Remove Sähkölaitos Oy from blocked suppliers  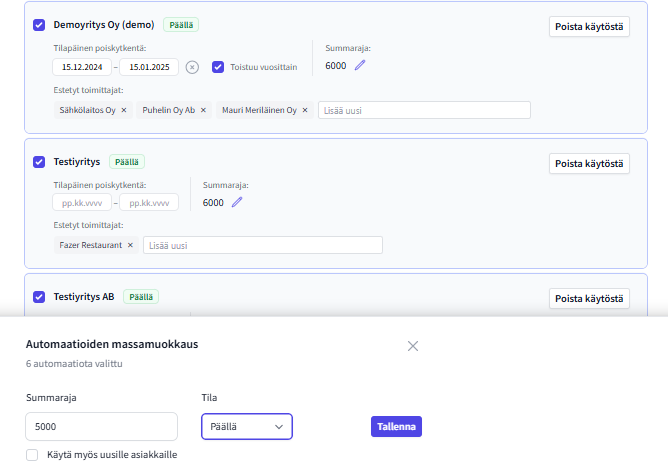tap(124, 110)
